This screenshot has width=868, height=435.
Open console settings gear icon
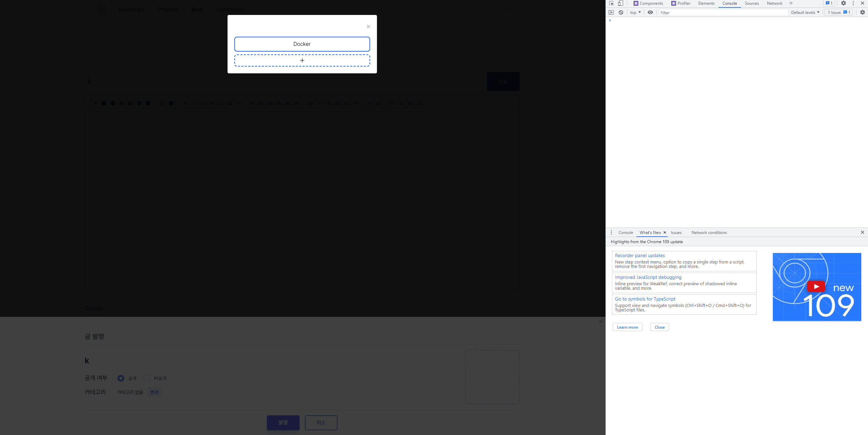click(x=863, y=13)
